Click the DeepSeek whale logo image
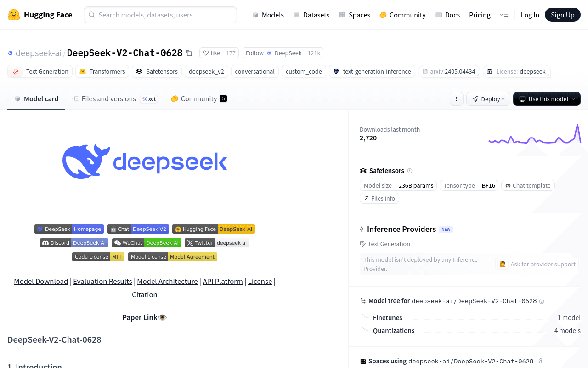This screenshot has width=588, height=368. (x=145, y=161)
